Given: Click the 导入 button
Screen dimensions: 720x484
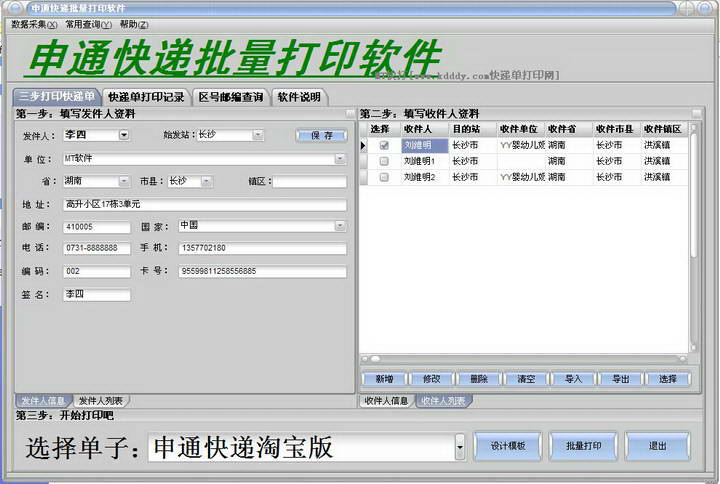Looking at the screenshot, I should (574, 379).
